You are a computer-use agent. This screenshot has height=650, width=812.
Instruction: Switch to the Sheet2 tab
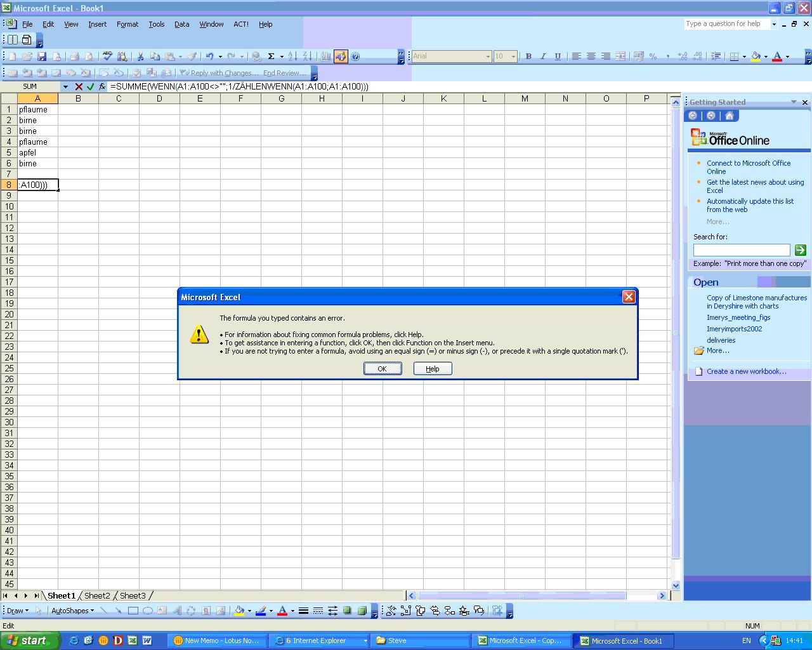97,595
